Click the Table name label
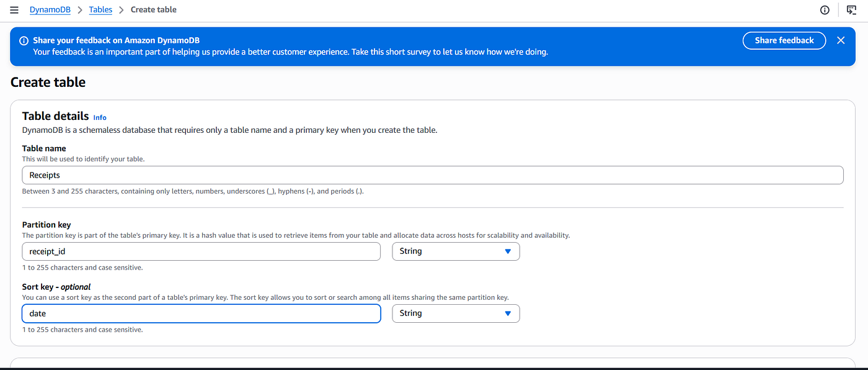This screenshot has height=370, width=868. (x=44, y=148)
